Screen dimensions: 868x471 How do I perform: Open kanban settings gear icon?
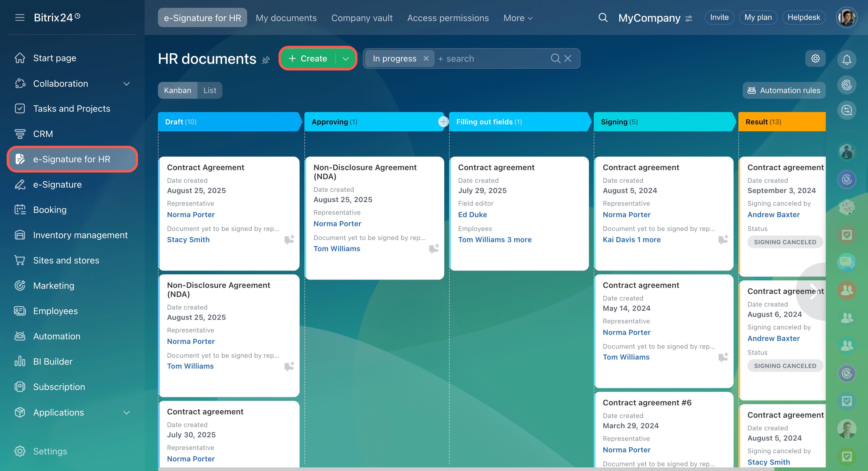pos(815,59)
